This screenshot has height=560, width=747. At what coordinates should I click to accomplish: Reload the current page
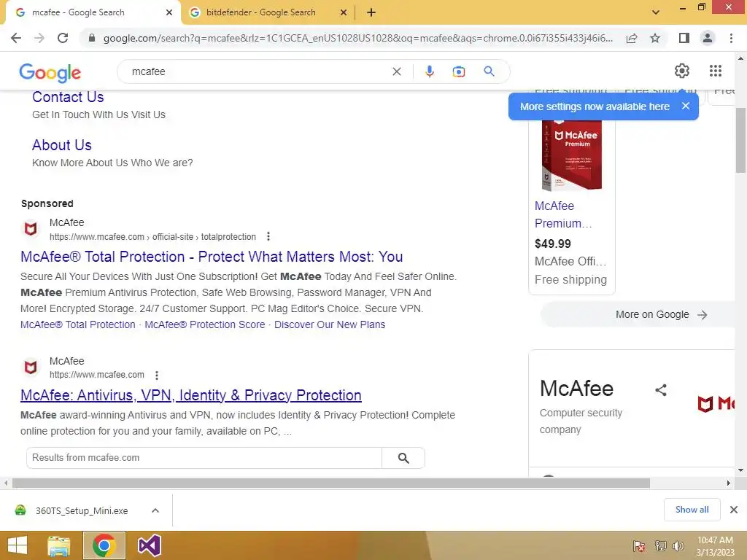[63, 38]
